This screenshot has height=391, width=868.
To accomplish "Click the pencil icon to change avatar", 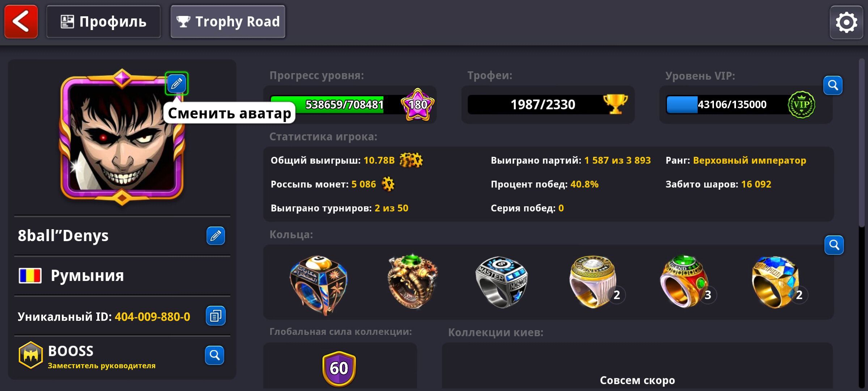I will (x=176, y=84).
